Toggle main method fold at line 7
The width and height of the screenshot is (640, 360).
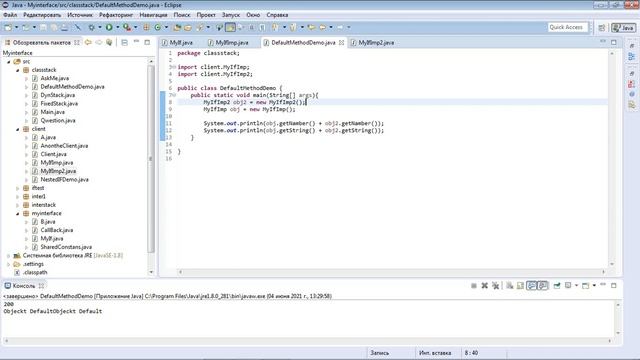click(x=174, y=95)
